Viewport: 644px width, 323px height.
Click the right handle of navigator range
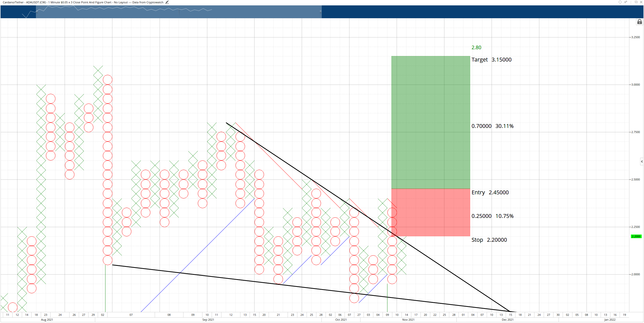tap(320, 12)
